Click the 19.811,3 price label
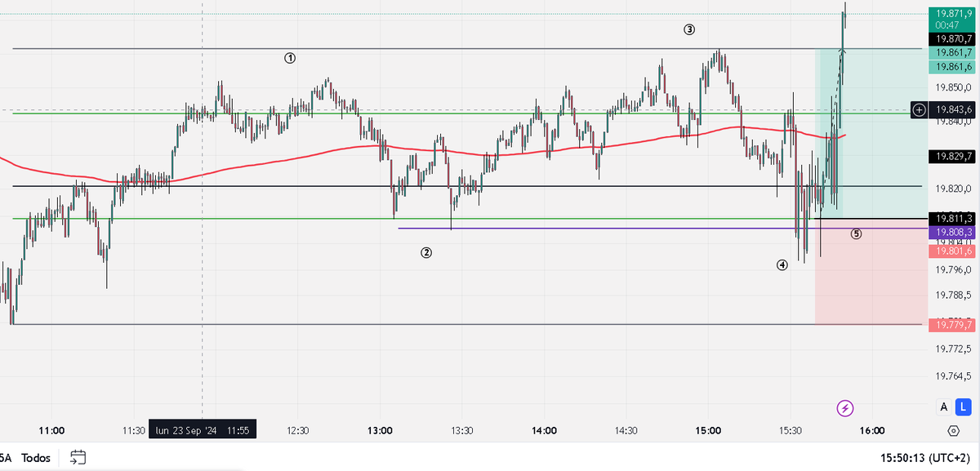The height and width of the screenshot is (471, 980). (954, 218)
